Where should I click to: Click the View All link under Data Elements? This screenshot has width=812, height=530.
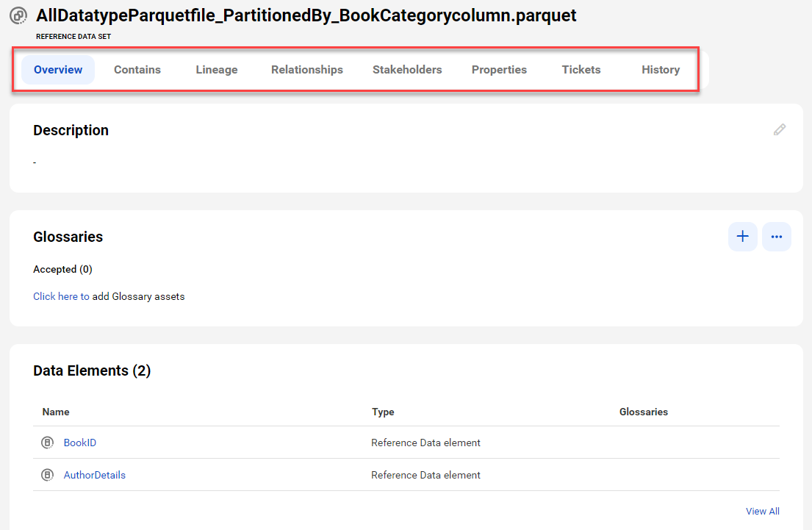[762, 511]
